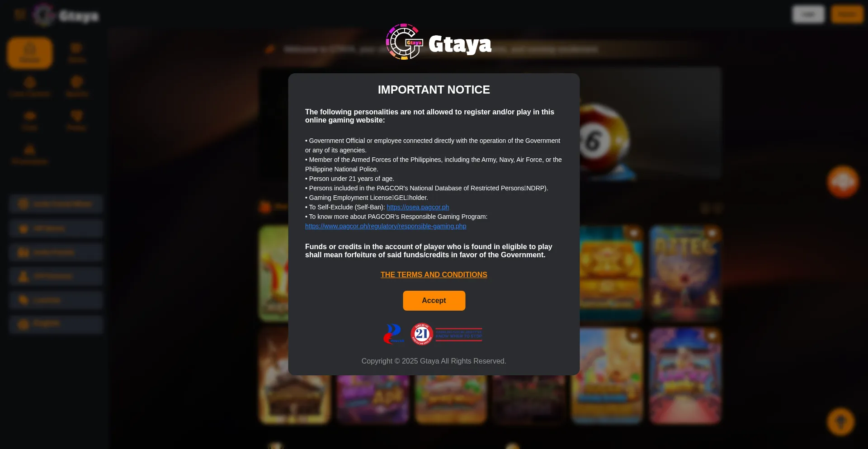Click the orange register button in header

847,14
